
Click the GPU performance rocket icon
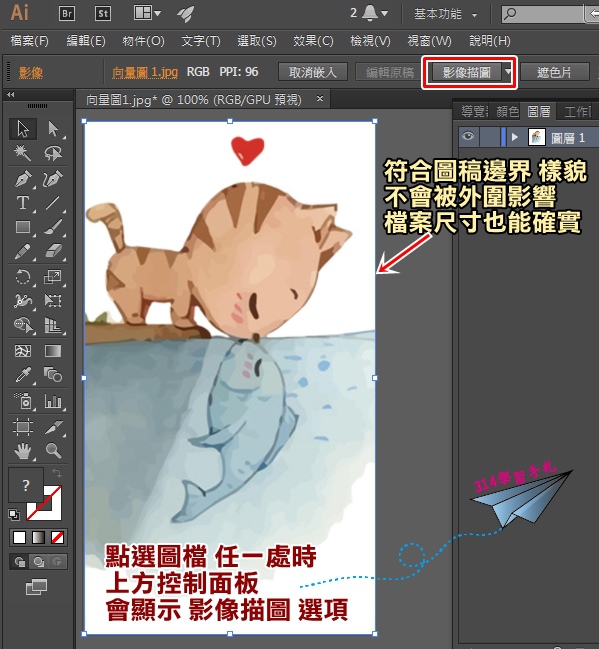pos(185,14)
